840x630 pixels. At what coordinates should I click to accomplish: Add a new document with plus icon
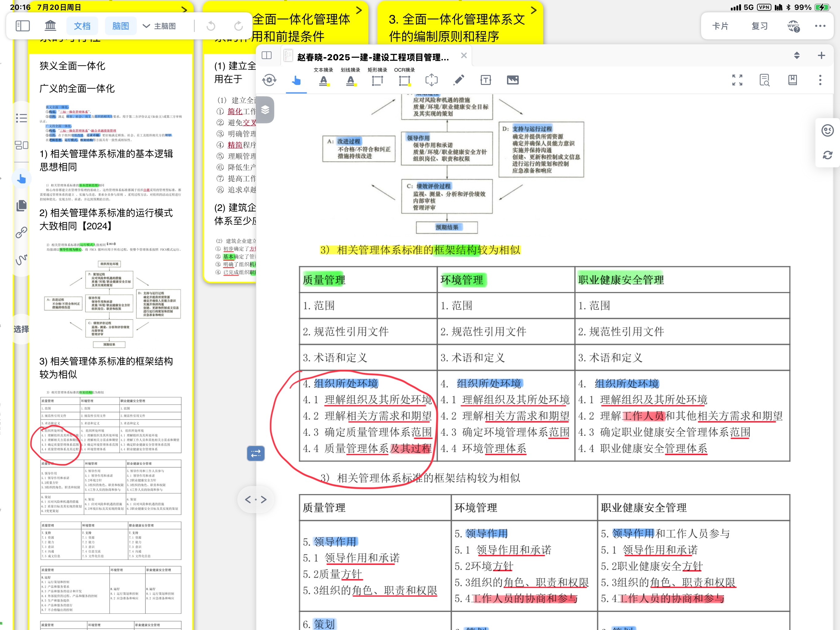(x=821, y=55)
